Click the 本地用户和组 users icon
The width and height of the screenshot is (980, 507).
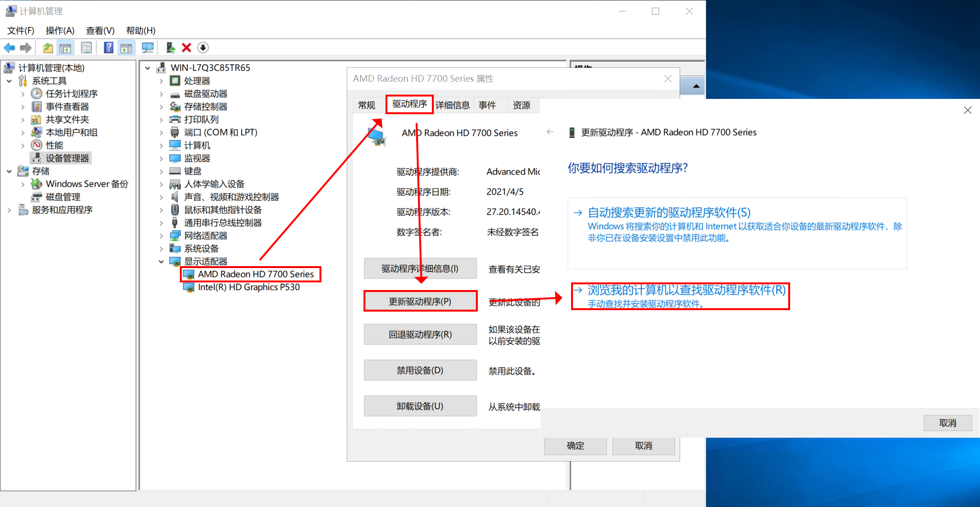tap(36, 132)
